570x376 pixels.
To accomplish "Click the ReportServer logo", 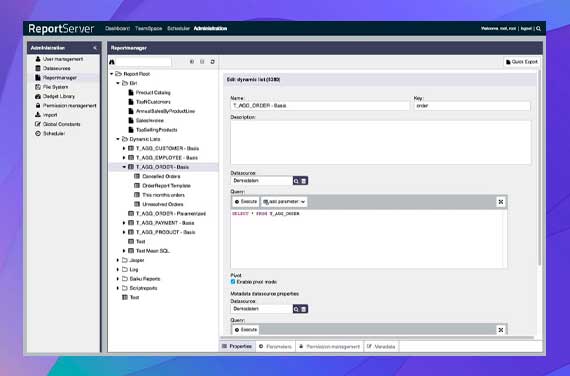I will (61, 29).
